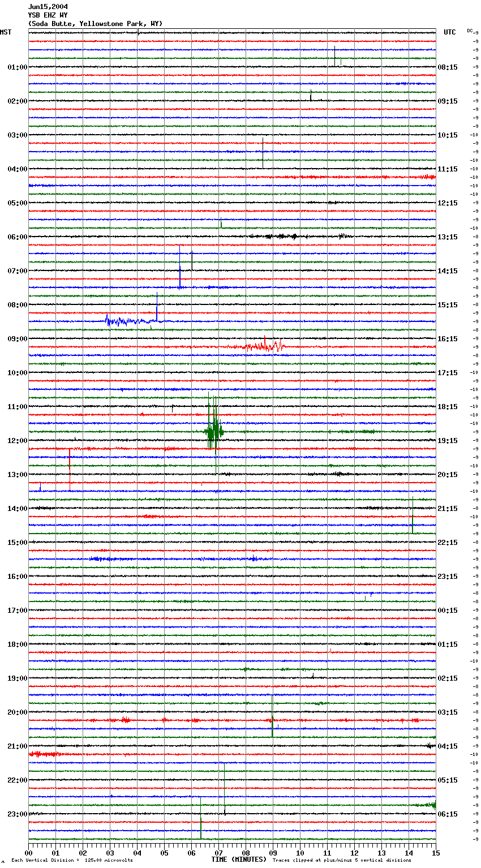Viewport: 481px width, 868px height.
Task: Click the Soda Butte, Yellowstone Park location title
Action: pos(95,24)
